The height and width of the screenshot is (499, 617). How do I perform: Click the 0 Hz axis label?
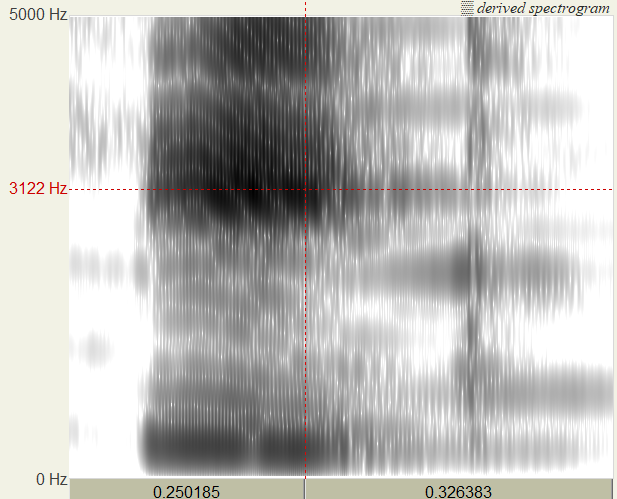pyautogui.click(x=52, y=479)
